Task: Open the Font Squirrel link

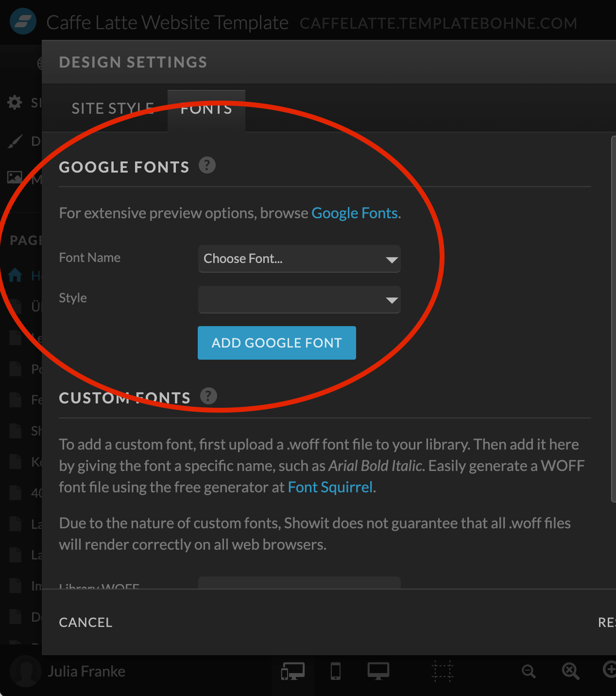Action: point(330,487)
